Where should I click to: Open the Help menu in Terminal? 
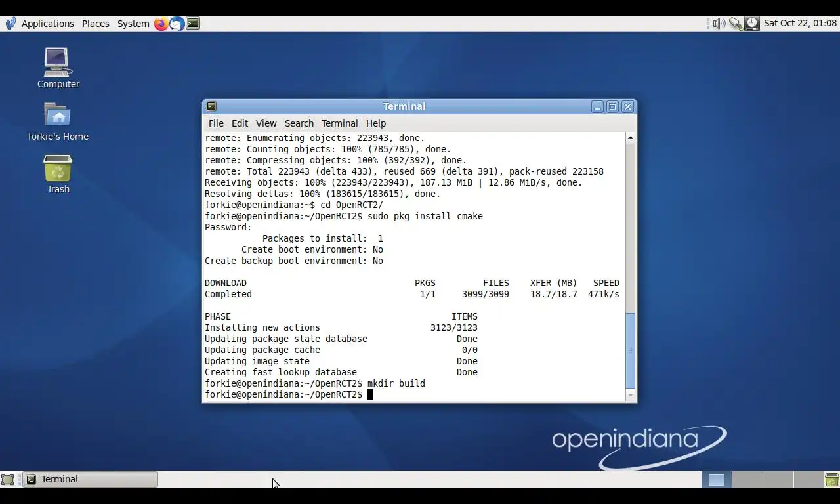(376, 123)
